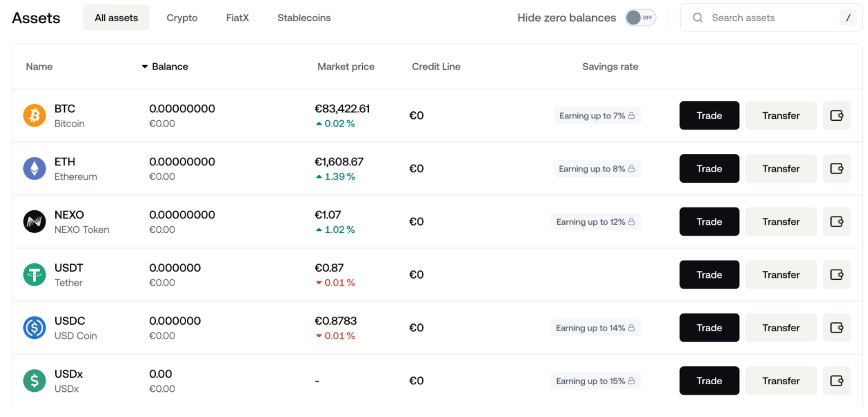This screenshot has height=417, width=868.
Task: Click the Ethereum coin icon
Action: click(x=34, y=169)
